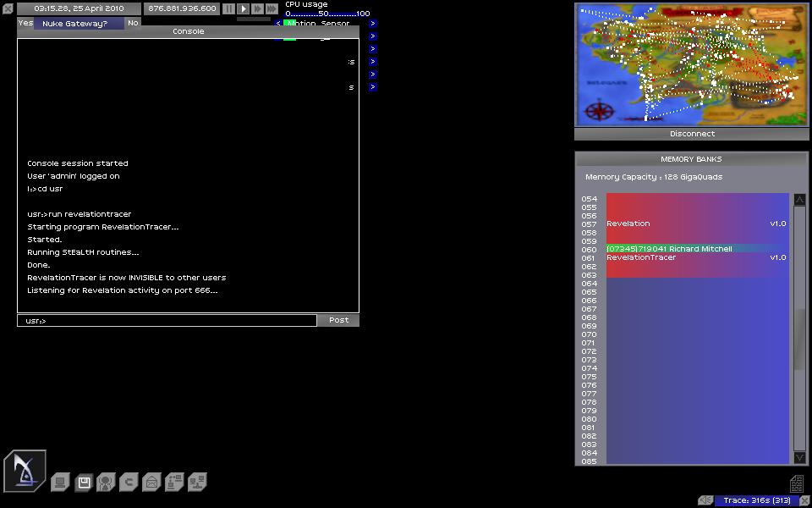Open the finance coin icon
The width and height of the screenshot is (812, 508).
click(129, 483)
